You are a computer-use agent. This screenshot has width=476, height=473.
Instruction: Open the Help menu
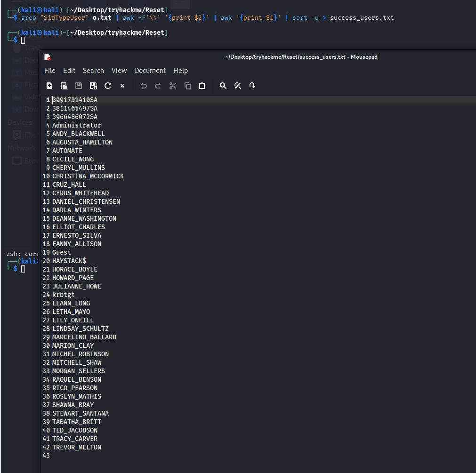coord(180,71)
